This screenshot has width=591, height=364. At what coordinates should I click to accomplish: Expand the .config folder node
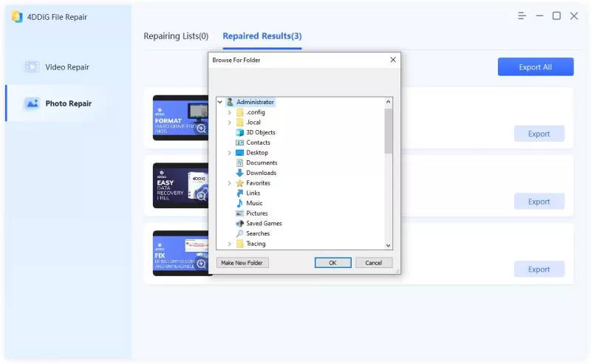point(230,112)
